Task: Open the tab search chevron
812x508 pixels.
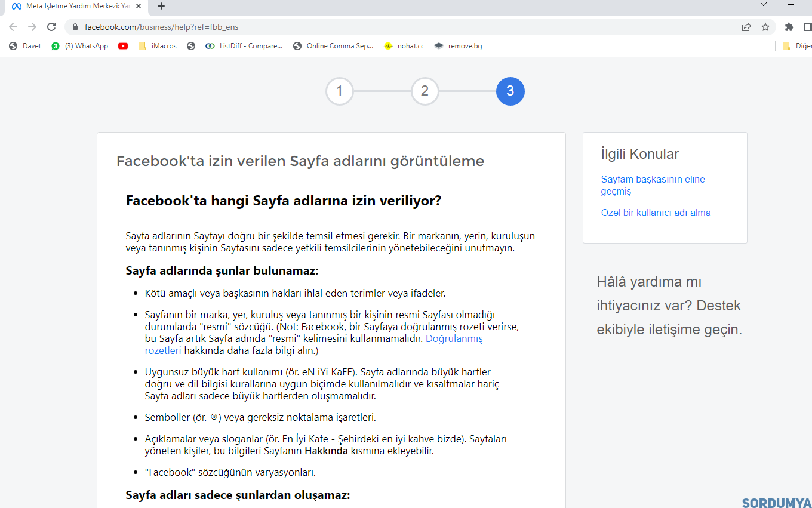Action: click(763, 5)
